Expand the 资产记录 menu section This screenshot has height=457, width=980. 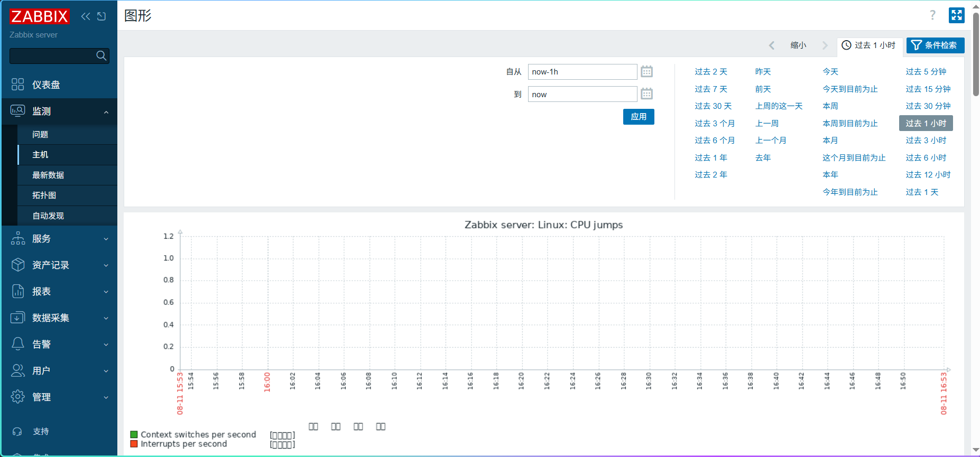pyautogui.click(x=59, y=265)
